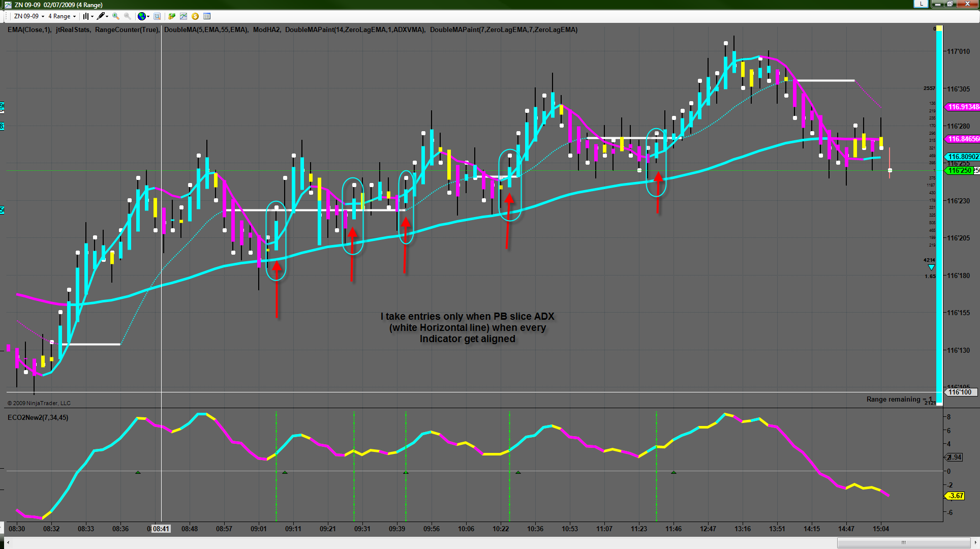Click the horizontal scrollbar thumb
980x549 pixels.
pos(904,543)
